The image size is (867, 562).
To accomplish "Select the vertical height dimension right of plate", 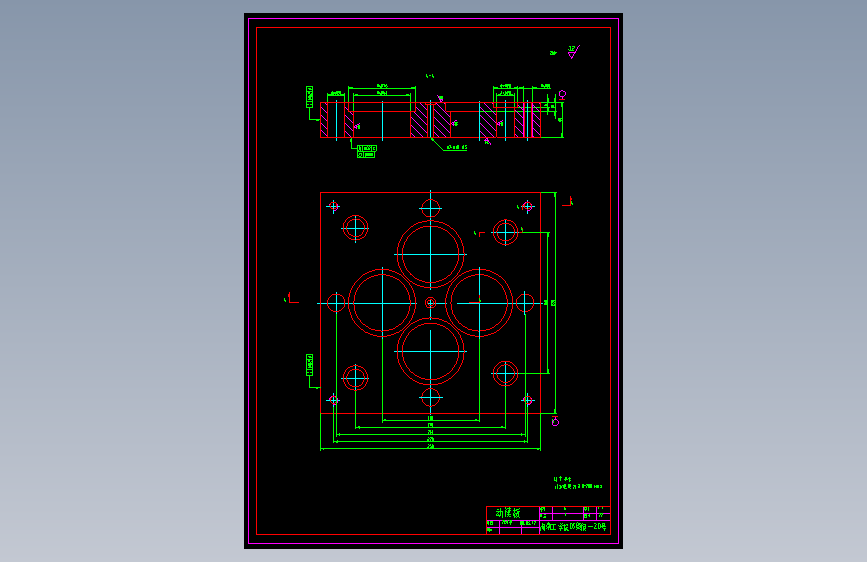I will coord(553,303).
